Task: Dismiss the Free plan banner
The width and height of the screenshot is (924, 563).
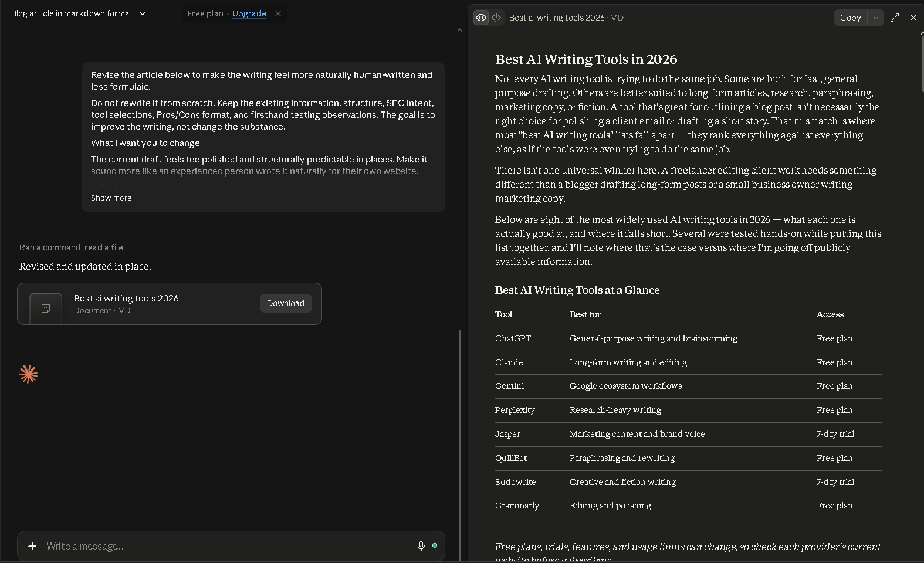Action: point(278,13)
